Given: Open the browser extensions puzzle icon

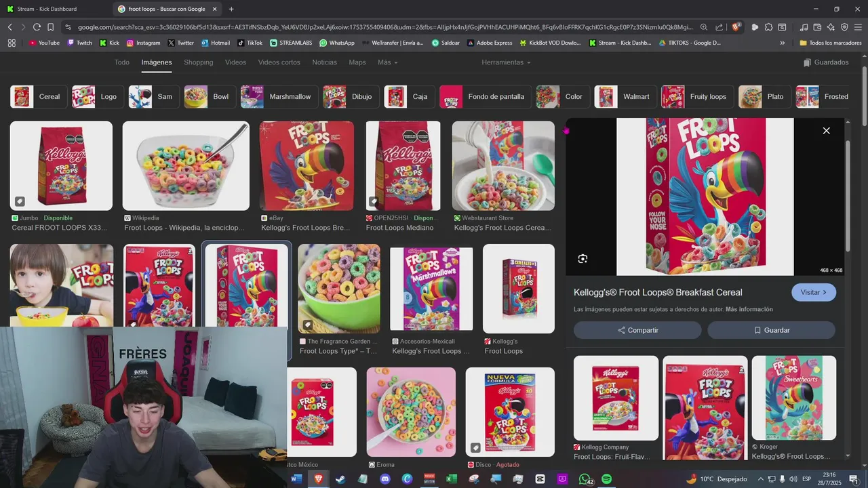Looking at the screenshot, I should click(x=768, y=27).
